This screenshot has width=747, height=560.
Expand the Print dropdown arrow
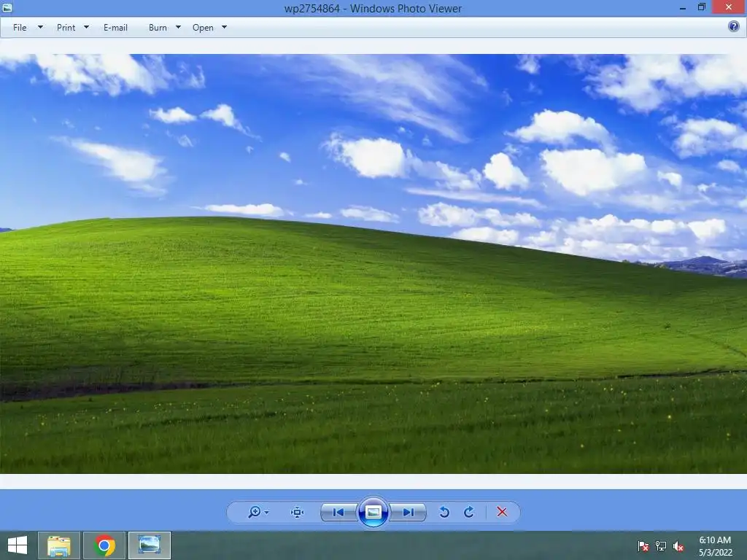pos(86,27)
